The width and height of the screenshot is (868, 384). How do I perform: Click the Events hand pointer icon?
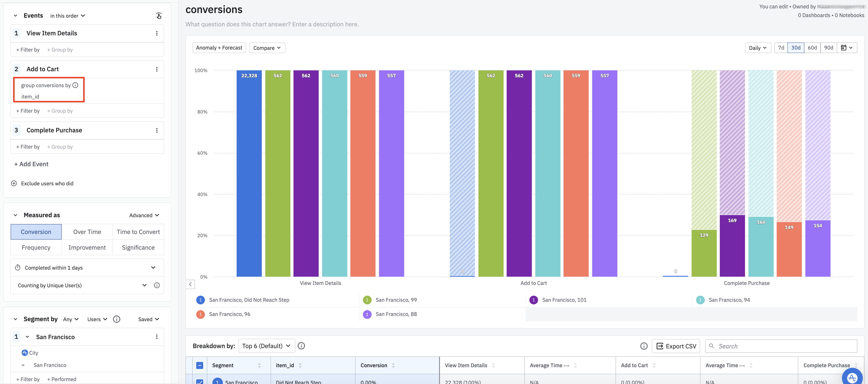[x=159, y=16]
